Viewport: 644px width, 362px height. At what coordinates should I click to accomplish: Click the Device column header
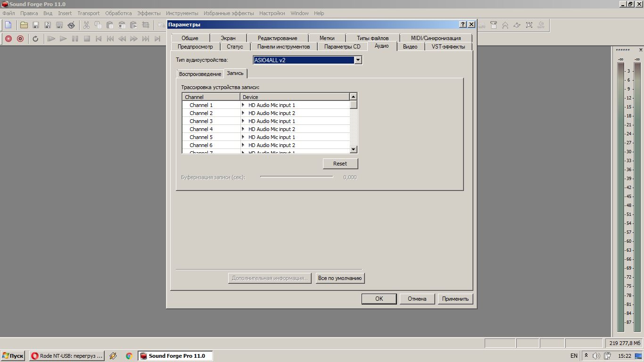[295, 97]
